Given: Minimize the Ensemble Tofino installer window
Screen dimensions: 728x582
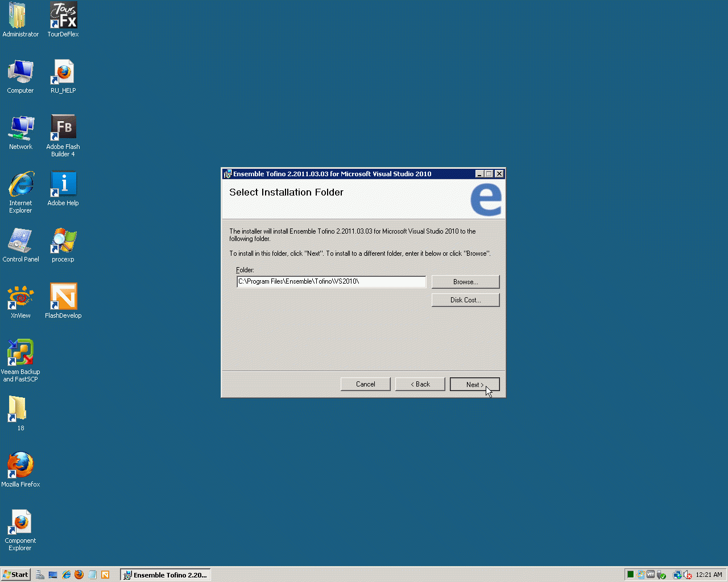Looking at the screenshot, I should click(x=479, y=174).
